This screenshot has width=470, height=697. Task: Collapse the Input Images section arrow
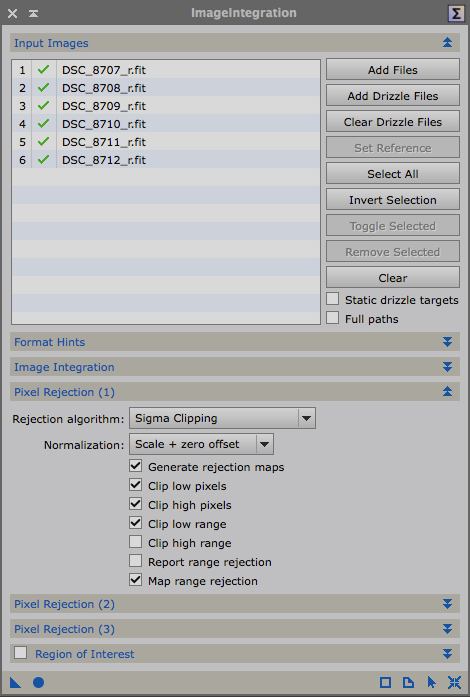tap(447, 43)
